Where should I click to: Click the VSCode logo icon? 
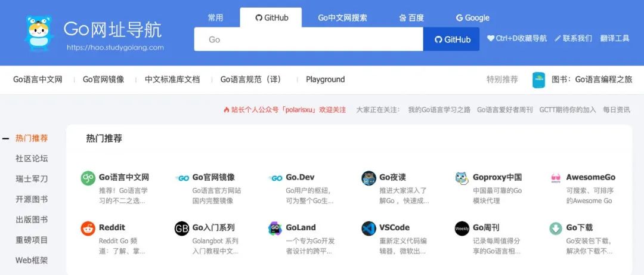(x=369, y=228)
